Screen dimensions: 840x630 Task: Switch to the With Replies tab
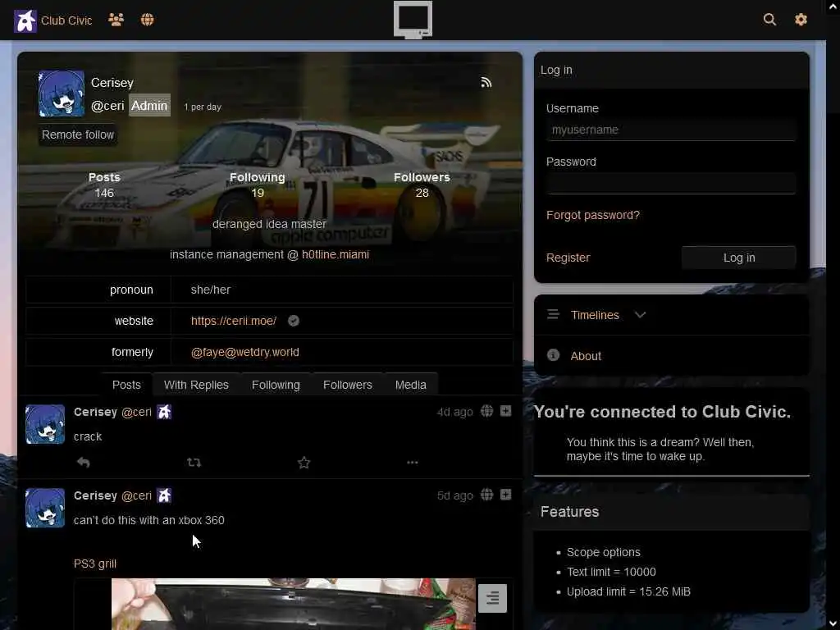(196, 385)
